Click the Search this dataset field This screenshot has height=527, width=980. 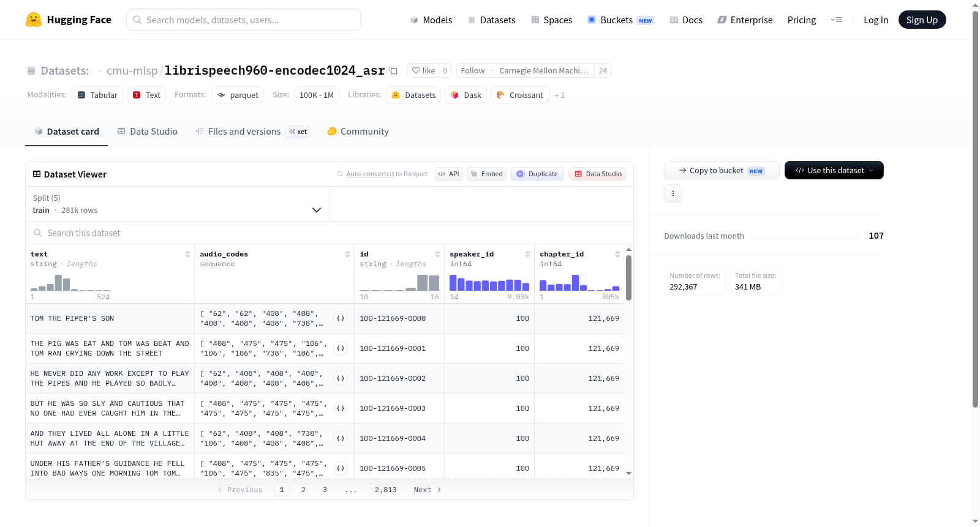330,233
